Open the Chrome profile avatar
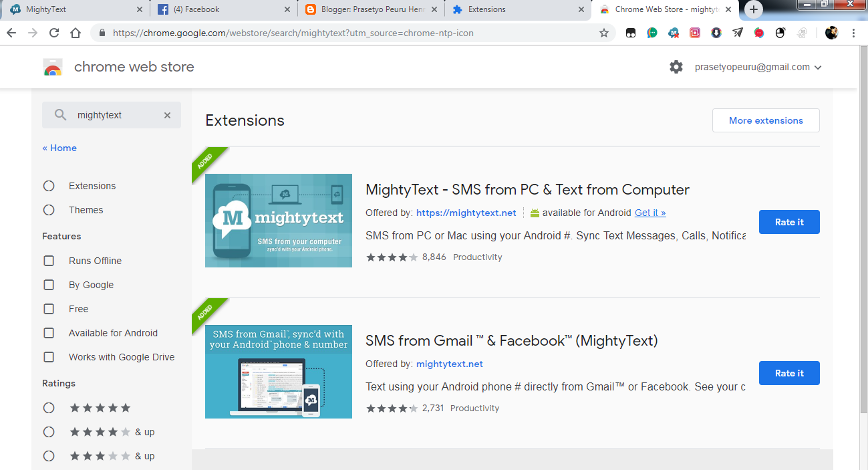The image size is (868, 470). click(x=831, y=33)
